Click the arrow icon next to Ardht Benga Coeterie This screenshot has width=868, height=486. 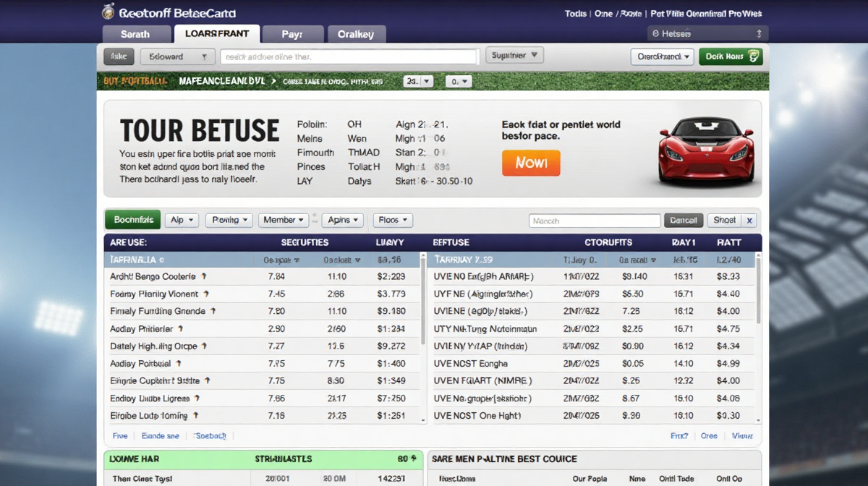(204, 276)
